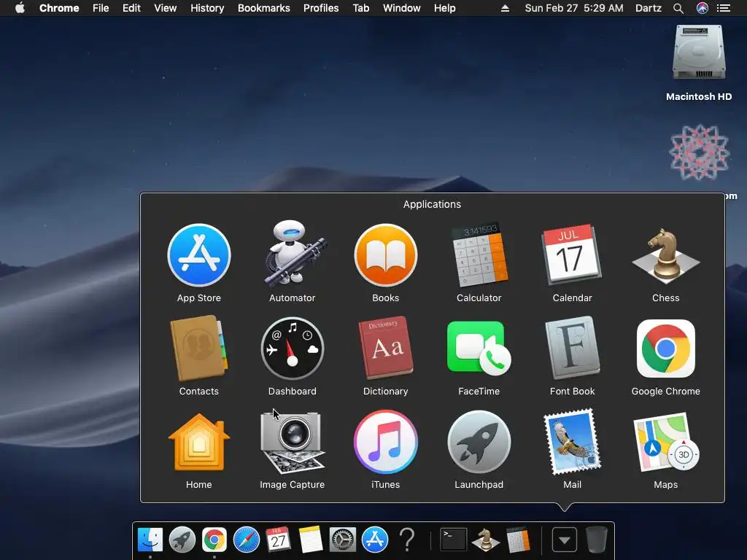Viewport: 747px width, 560px height.
Task: Open Notes icon in the Dock
Action: (311, 540)
